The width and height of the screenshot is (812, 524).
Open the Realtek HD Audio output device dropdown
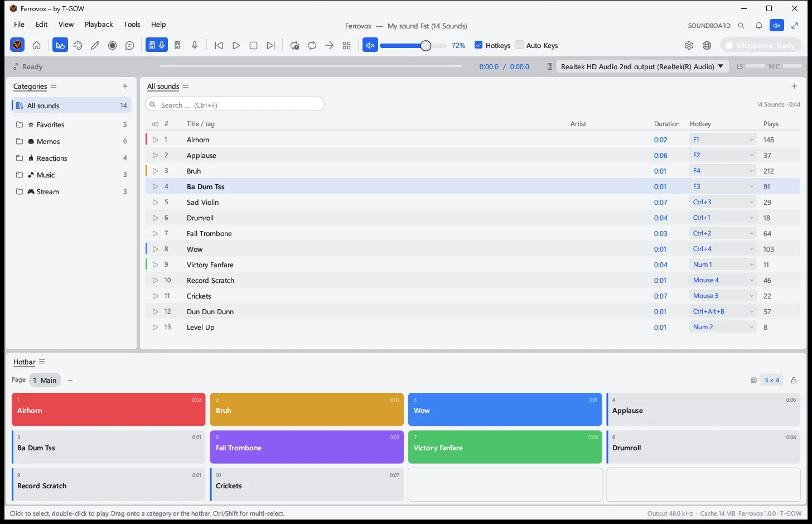[x=642, y=66]
